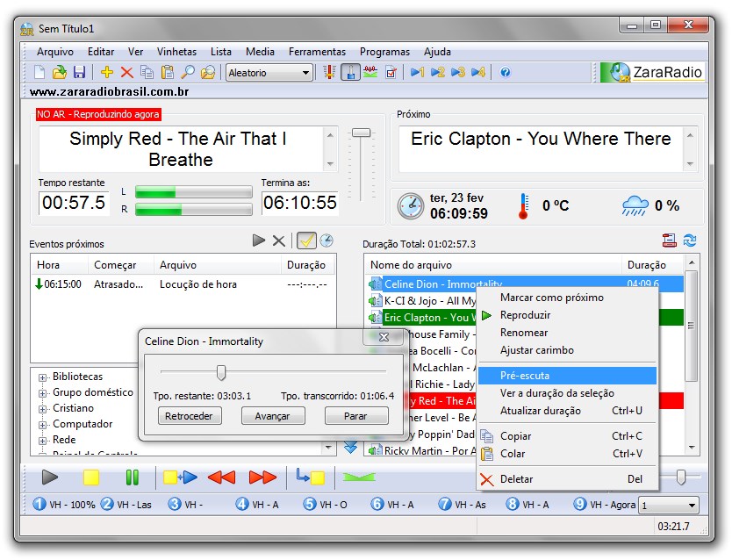
Task: Click the Avançar button in preview dialog
Action: pos(272,416)
